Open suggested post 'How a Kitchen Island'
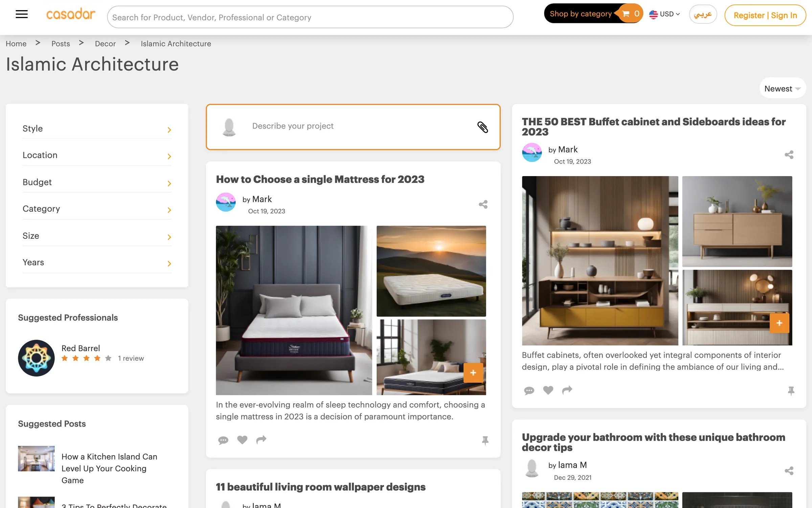The image size is (812, 508). [109, 468]
